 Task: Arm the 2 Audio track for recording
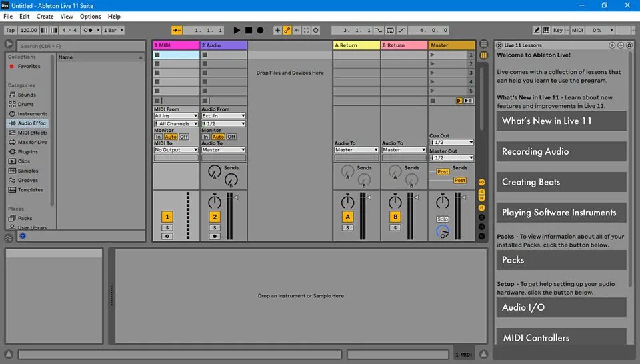coord(215,236)
